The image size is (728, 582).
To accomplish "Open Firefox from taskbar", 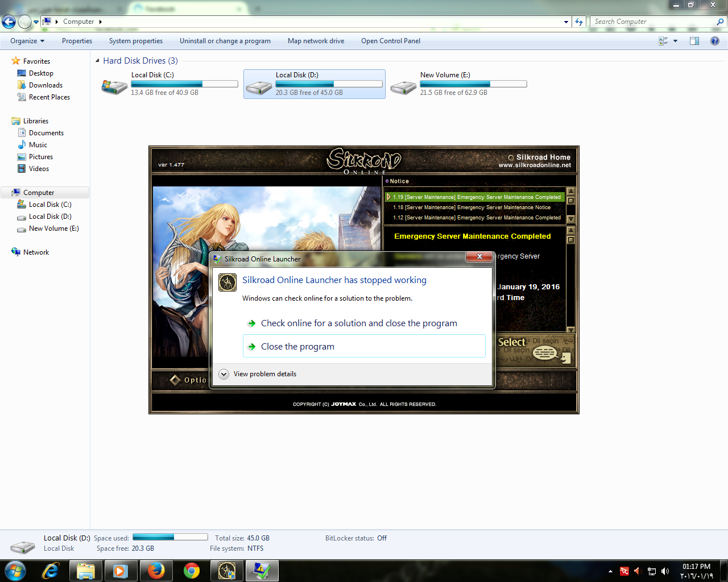I will pyautogui.click(x=156, y=571).
